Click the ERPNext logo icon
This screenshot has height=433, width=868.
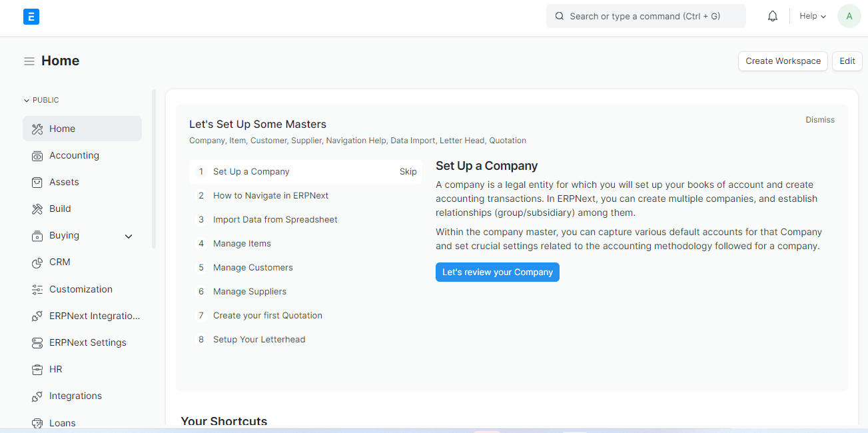click(31, 17)
